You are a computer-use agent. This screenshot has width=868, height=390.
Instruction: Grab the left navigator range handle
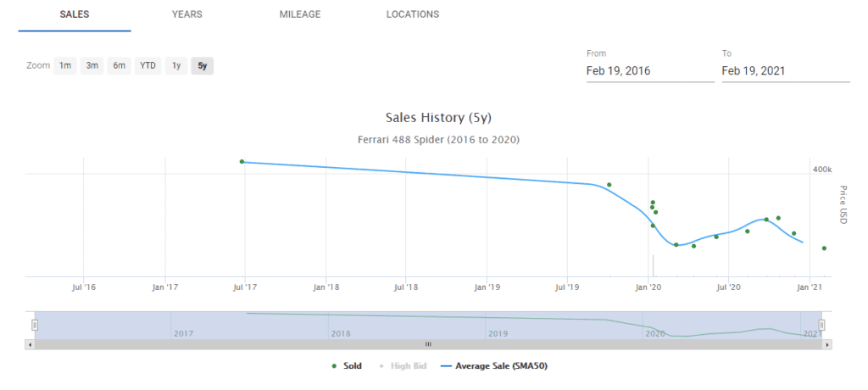[34, 326]
